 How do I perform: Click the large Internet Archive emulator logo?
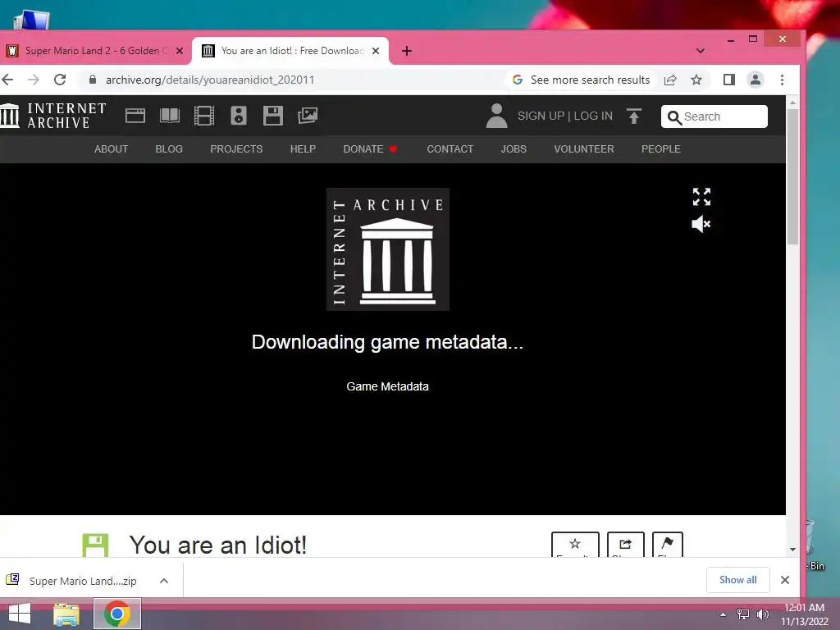[388, 249]
